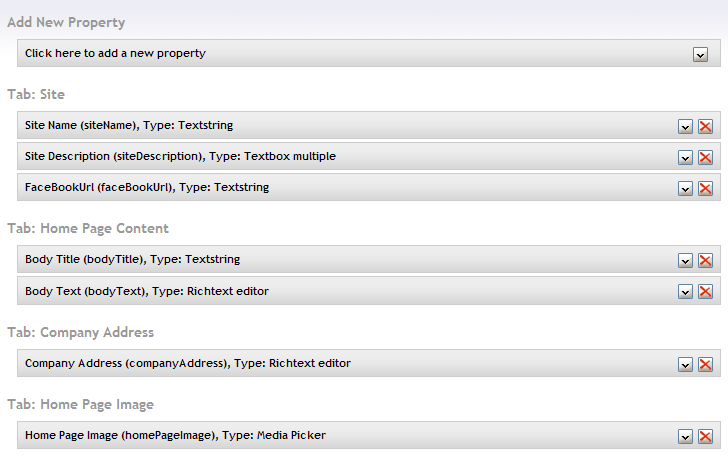728x466 pixels.
Task: Delete the Site Description property
Action: 705,157
